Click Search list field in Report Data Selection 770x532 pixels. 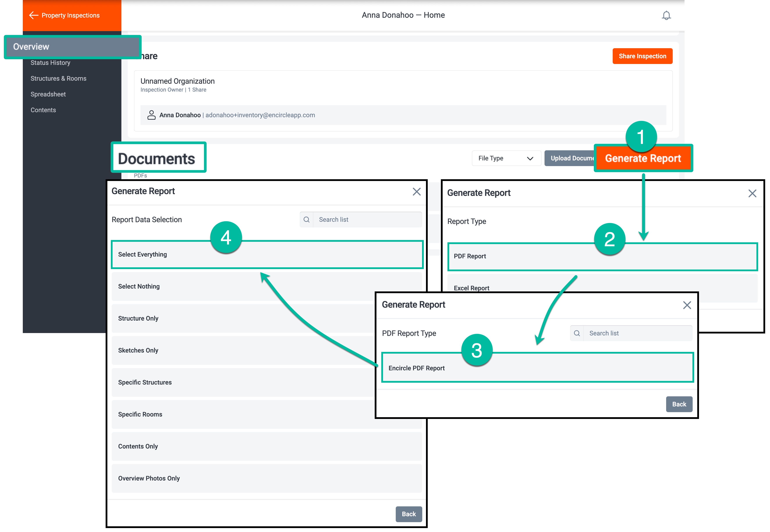367,220
